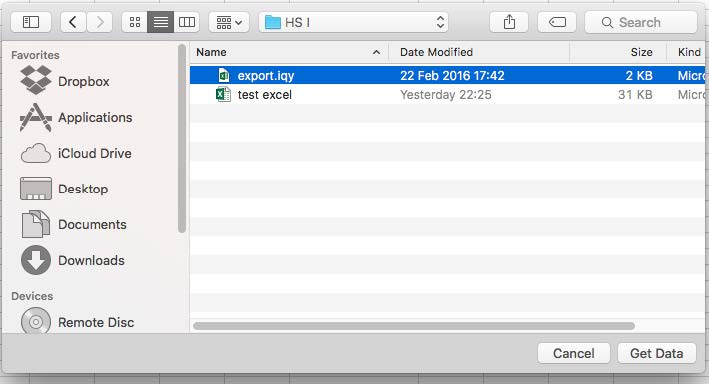The width and height of the screenshot is (709, 384).
Task: Switch to list view mode
Action: 161,22
